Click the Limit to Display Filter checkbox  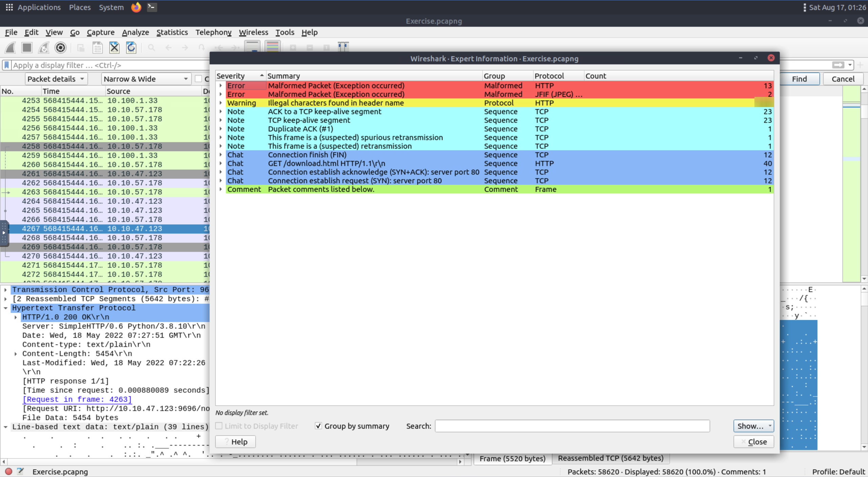point(219,426)
